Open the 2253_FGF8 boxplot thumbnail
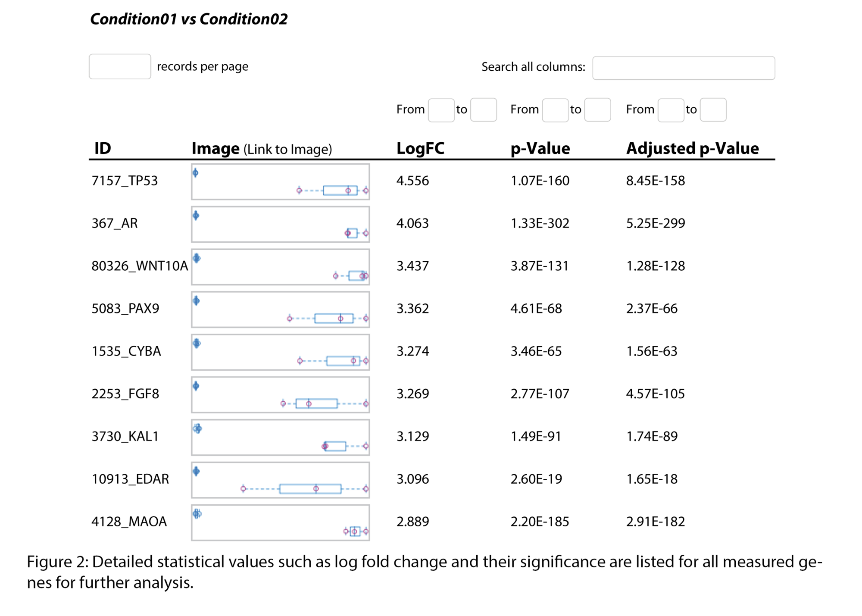The image size is (862, 616). pos(280,394)
